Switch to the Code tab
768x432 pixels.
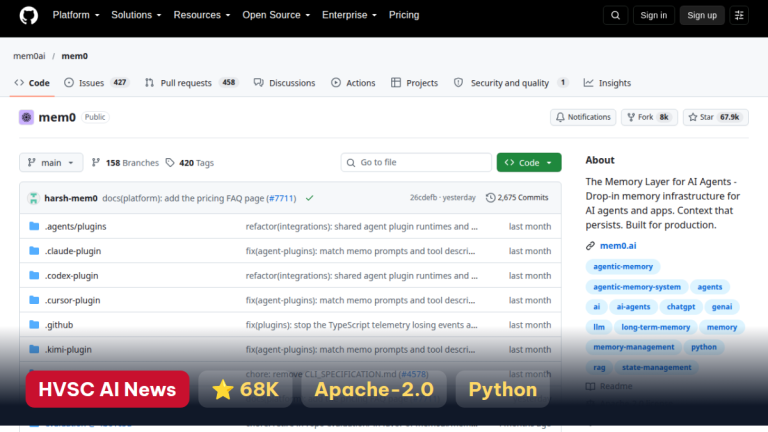(32, 83)
